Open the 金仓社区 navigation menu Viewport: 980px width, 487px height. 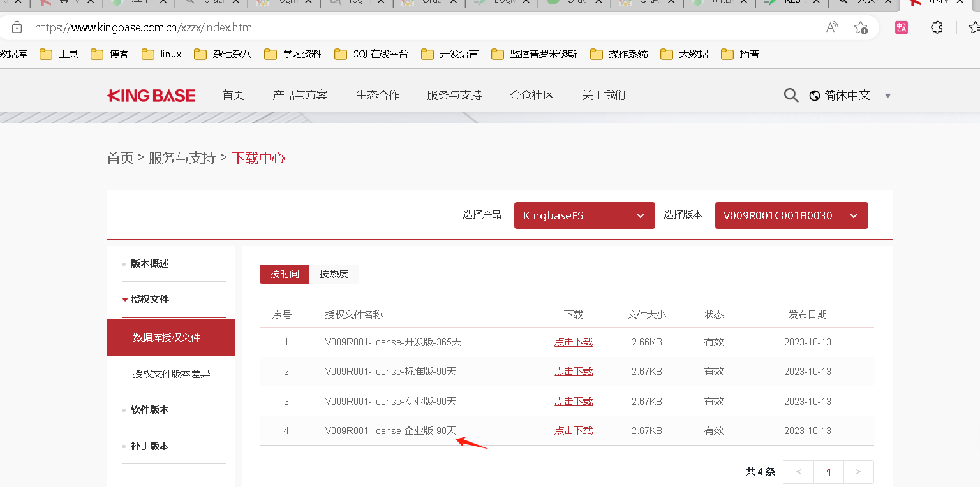[531, 96]
